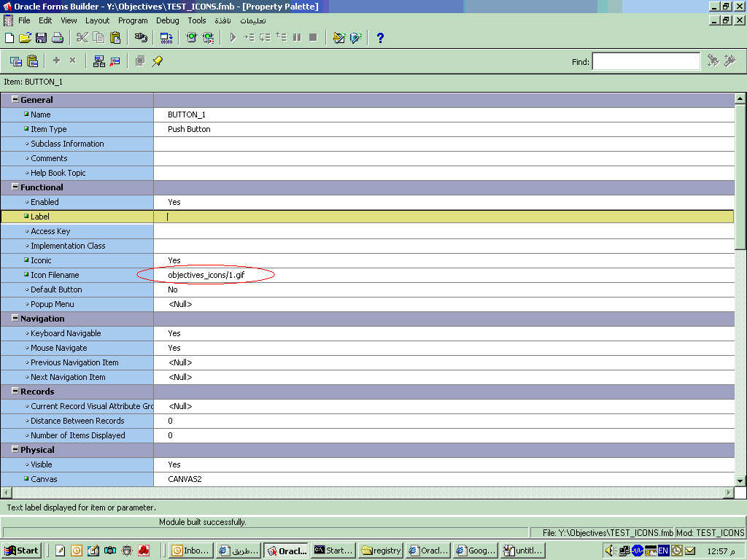Toggle the Intersection/Union button
Image resolution: width=747 pixels, height=560 pixels.
coord(139,61)
